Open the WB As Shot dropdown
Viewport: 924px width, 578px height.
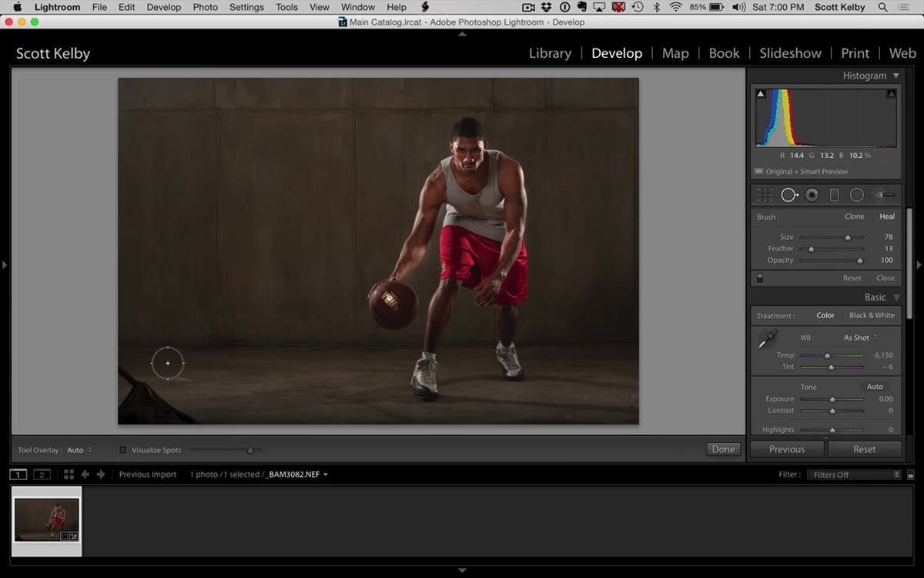860,338
